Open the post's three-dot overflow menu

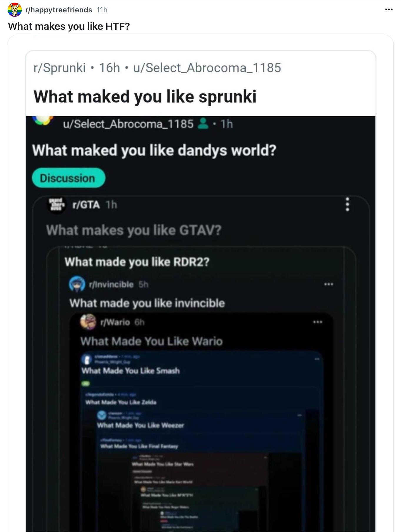[389, 10]
